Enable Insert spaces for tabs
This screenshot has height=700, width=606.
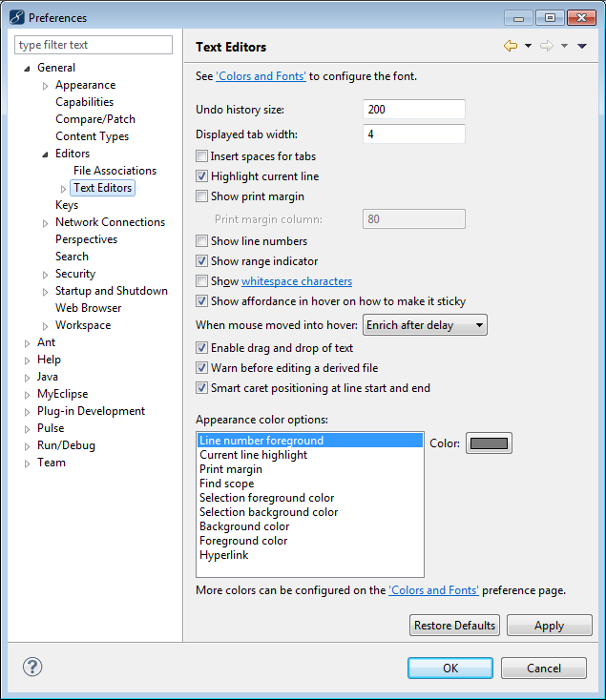201,156
